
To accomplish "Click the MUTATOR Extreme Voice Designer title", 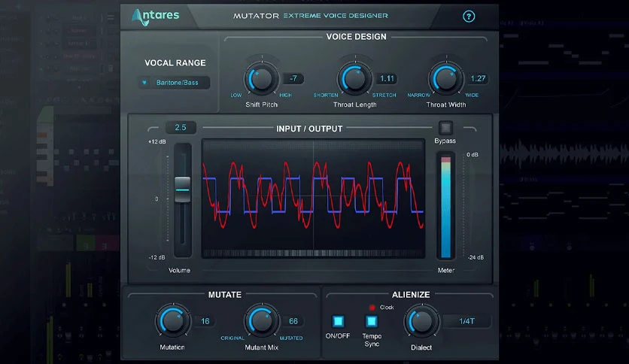I will [x=311, y=16].
